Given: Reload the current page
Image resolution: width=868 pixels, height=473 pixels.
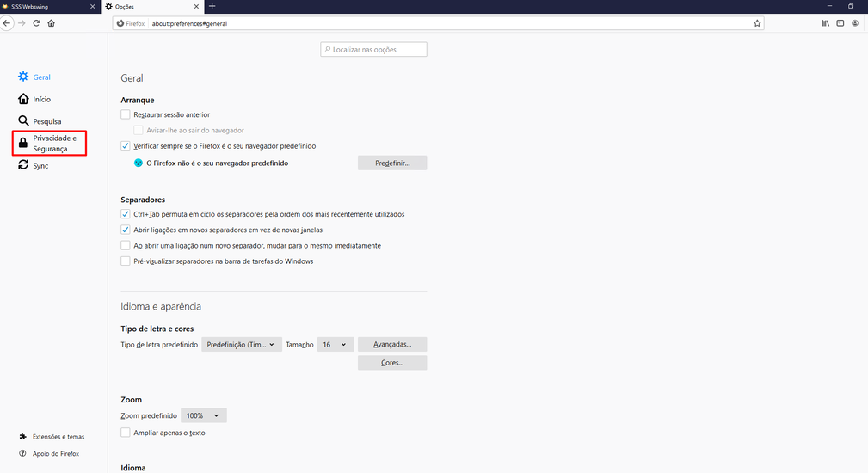Looking at the screenshot, I should 36,23.
